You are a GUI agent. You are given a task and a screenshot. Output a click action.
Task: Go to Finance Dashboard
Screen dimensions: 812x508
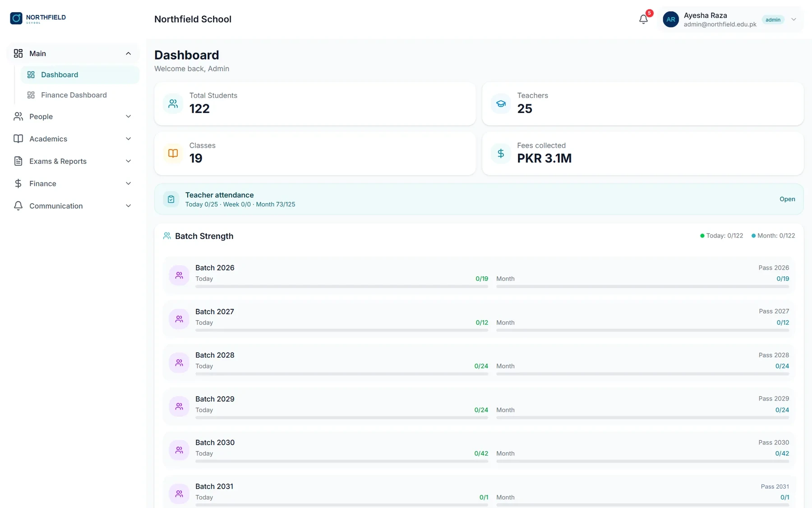coord(80,95)
